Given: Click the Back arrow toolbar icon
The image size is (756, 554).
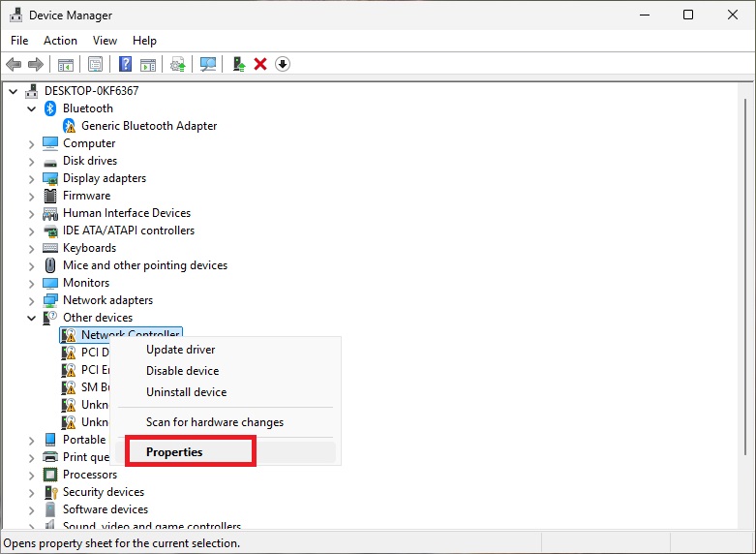Looking at the screenshot, I should click(x=14, y=64).
